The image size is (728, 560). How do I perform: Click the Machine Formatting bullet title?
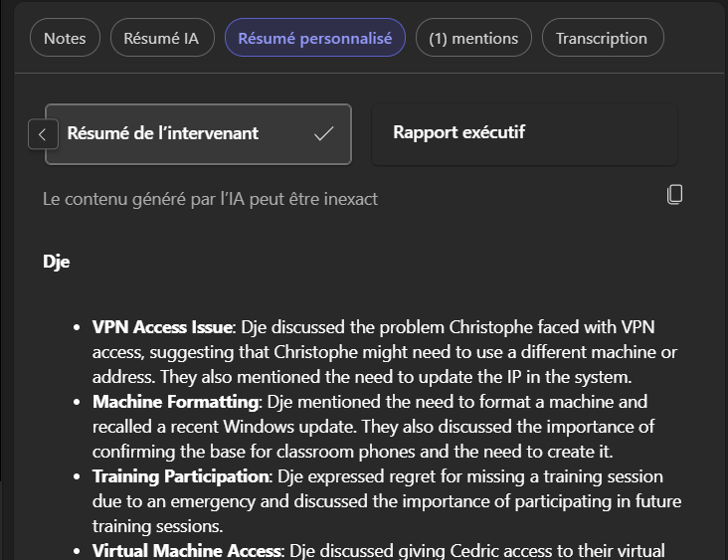174,402
